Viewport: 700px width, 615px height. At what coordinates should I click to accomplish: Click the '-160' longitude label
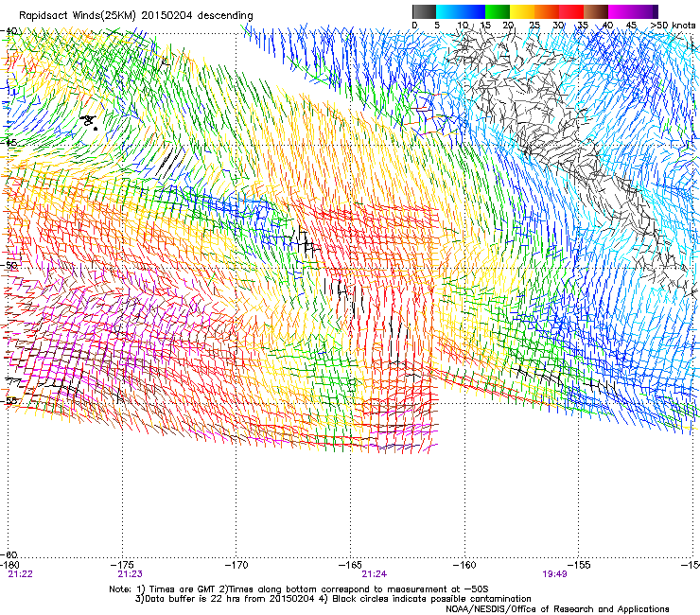point(464,565)
